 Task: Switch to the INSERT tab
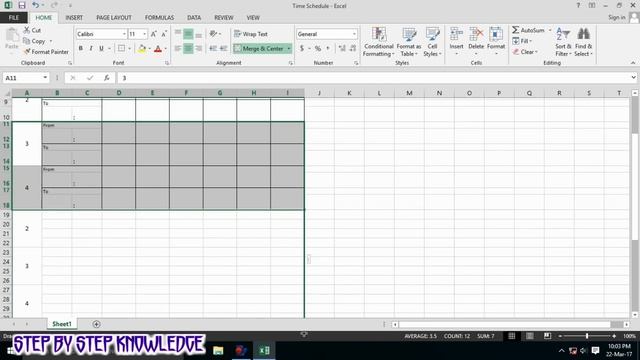(x=74, y=18)
